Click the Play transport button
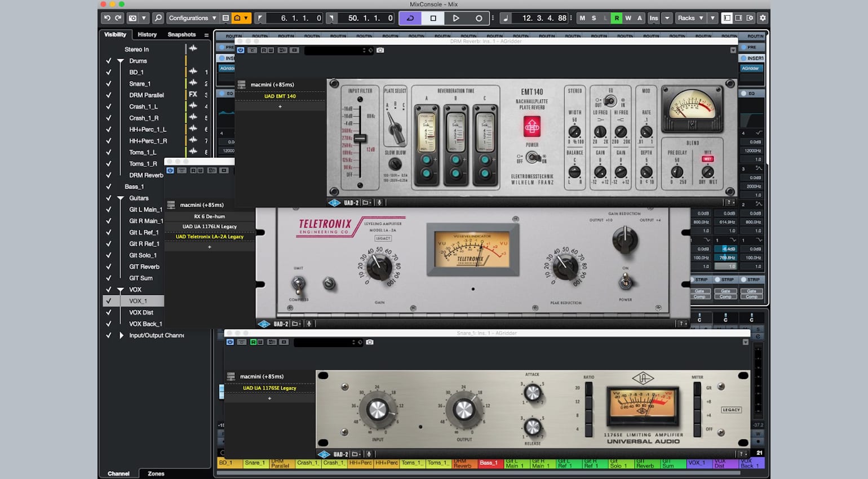This screenshot has width=868, height=479. [x=455, y=18]
